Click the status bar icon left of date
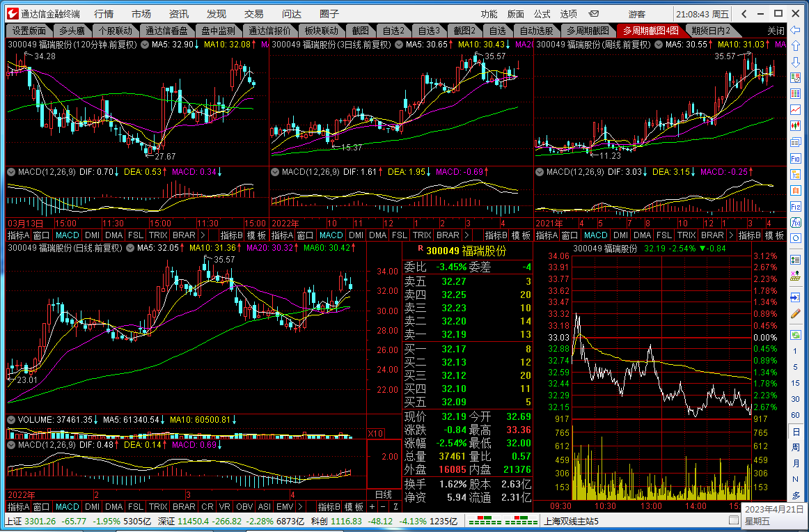 tap(733, 519)
